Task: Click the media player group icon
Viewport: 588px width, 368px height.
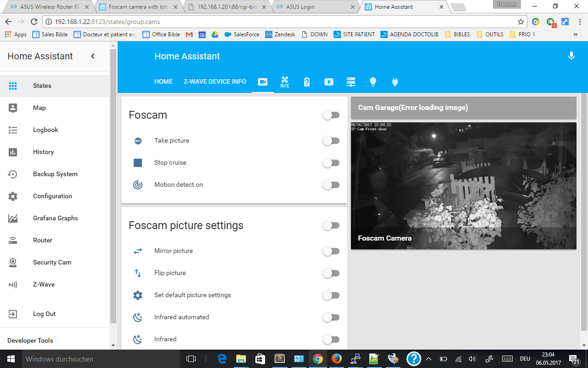Action: coord(328,81)
